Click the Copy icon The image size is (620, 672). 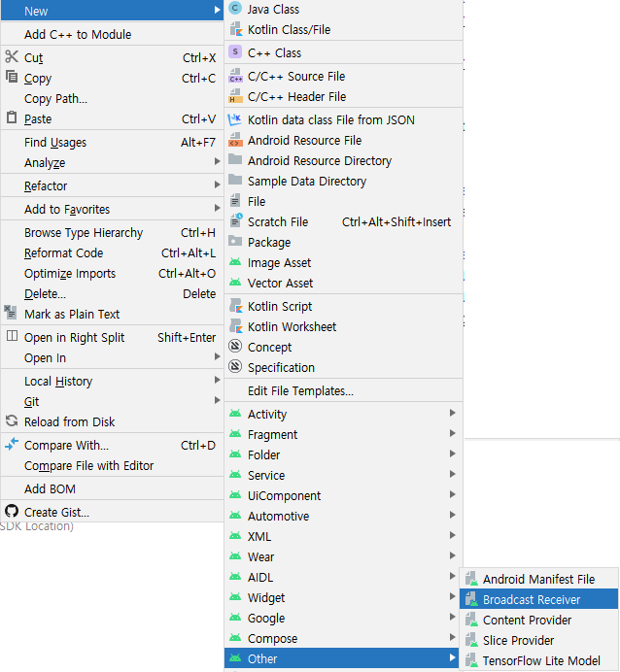12,77
